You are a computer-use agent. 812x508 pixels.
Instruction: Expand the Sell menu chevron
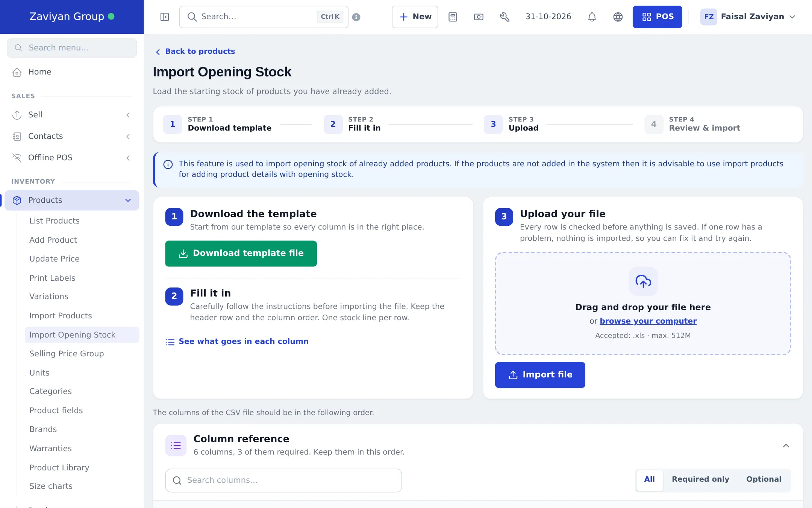pyautogui.click(x=128, y=115)
